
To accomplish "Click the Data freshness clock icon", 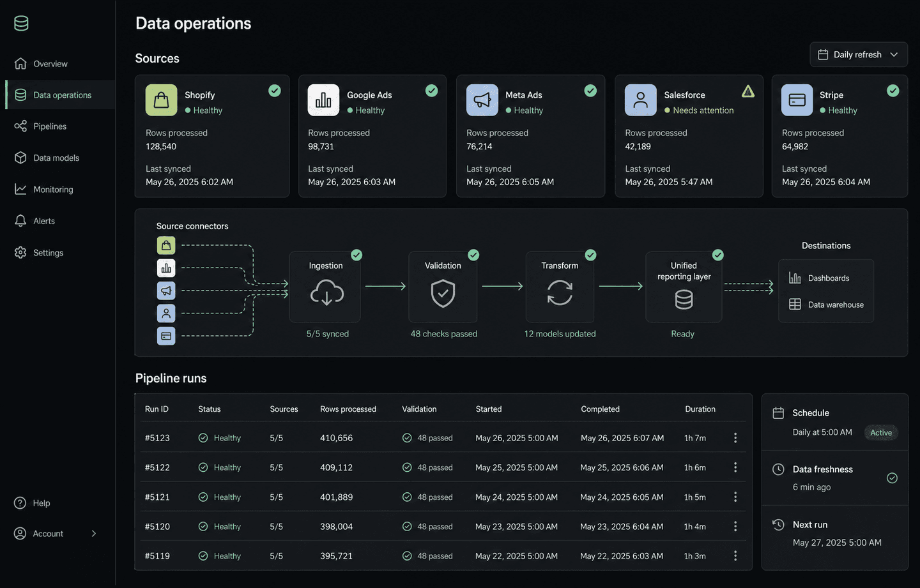I will 778,469.
